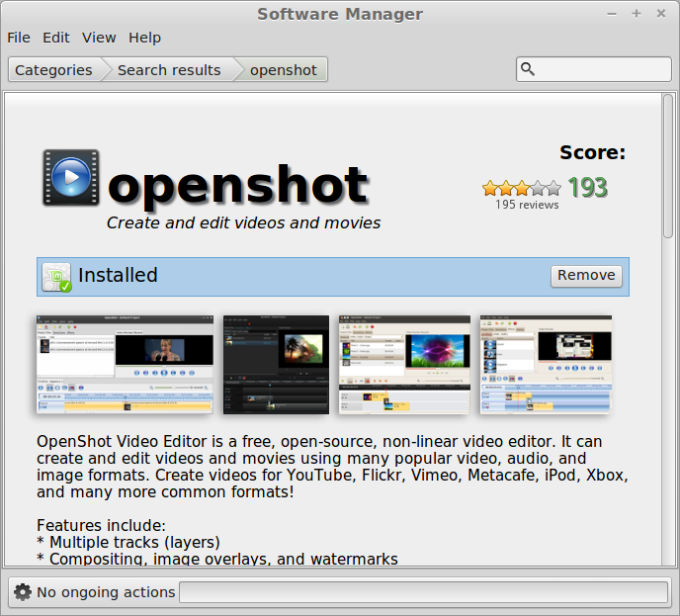Open the File menu
This screenshot has height=616, width=680.
click(19, 38)
